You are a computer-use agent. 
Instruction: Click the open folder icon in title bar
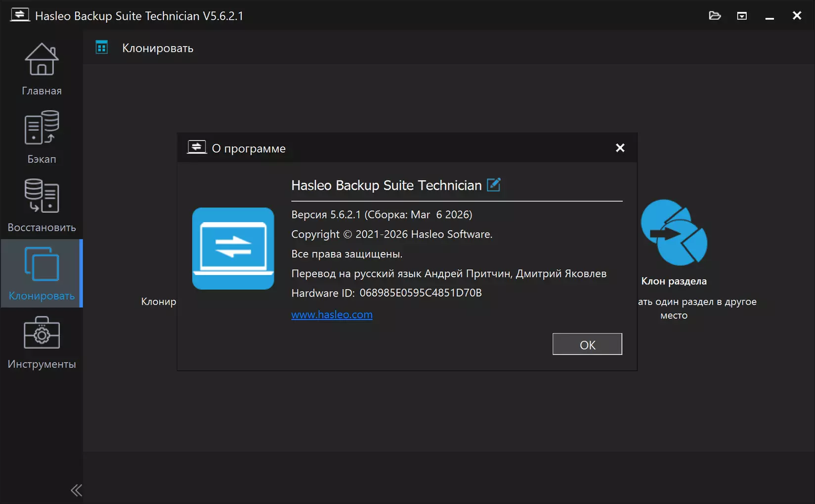tap(714, 16)
